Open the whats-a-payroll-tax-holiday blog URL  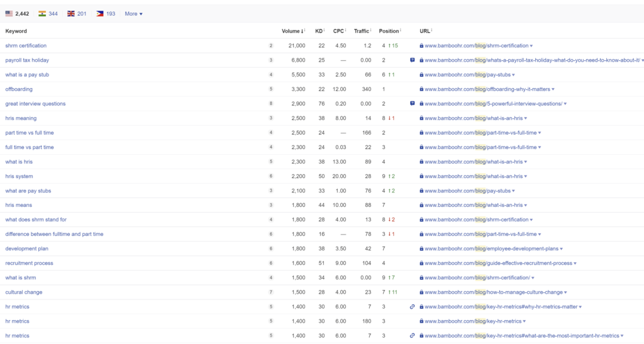click(x=532, y=60)
